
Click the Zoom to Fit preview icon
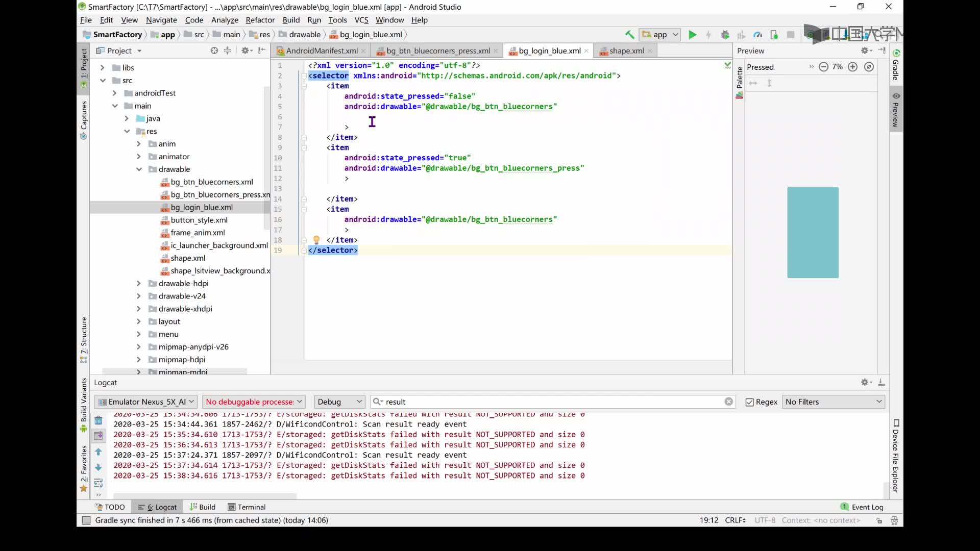[x=869, y=67]
